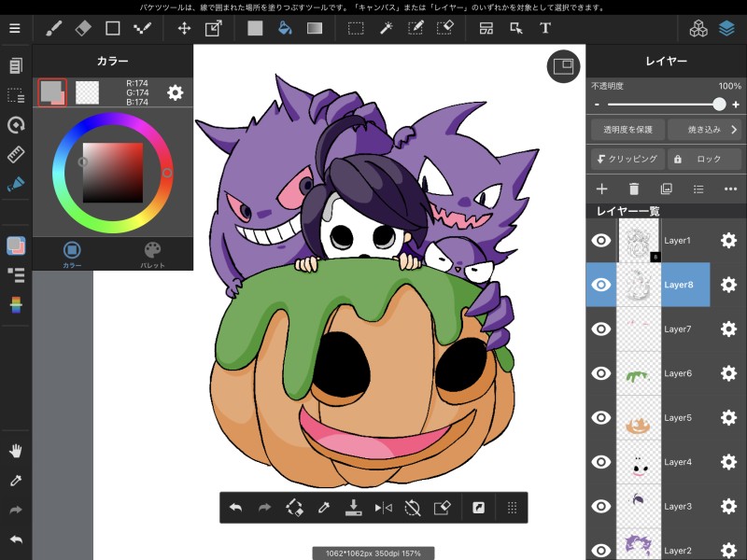This screenshot has height=560, width=747.
Task: Toggle クリッピング (clipping)
Action: (x=627, y=159)
